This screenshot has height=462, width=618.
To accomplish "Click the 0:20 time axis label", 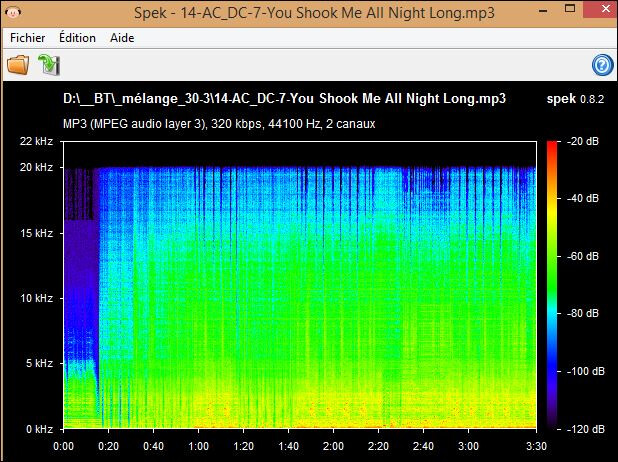I will click(108, 446).
